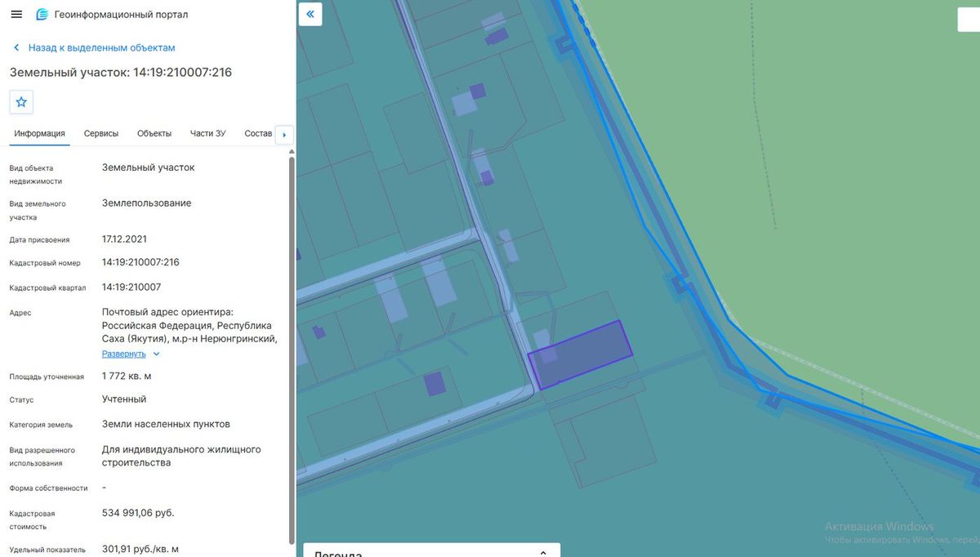
Task: Click the area value 1 772 кв. м
Action: tap(127, 376)
